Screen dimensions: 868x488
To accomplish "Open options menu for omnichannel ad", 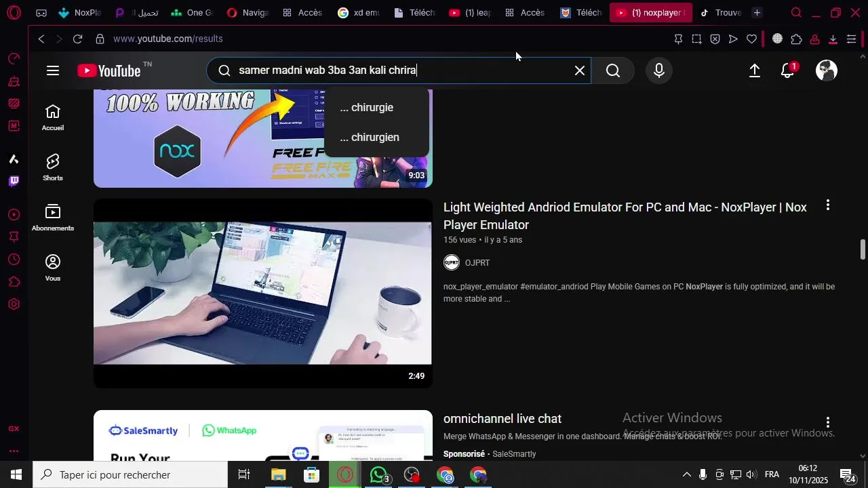I will (827, 422).
